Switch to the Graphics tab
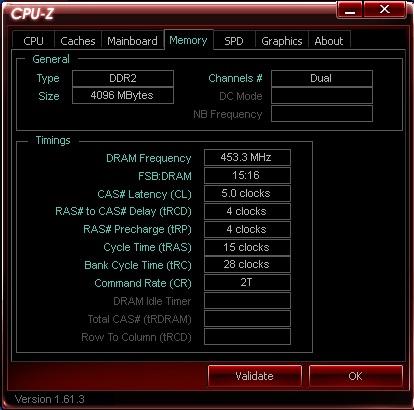The height and width of the screenshot is (410, 414). coord(282,41)
